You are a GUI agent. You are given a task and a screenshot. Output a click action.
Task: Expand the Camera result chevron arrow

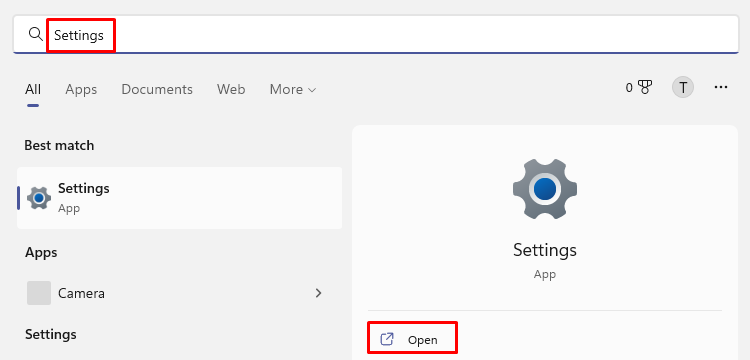(x=319, y=293)
